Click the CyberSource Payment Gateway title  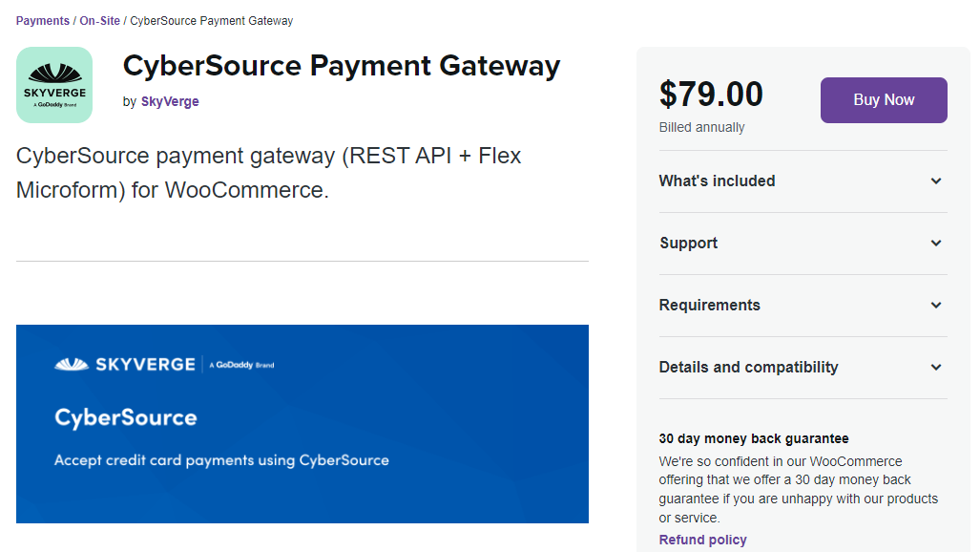[x=342, y=67]
